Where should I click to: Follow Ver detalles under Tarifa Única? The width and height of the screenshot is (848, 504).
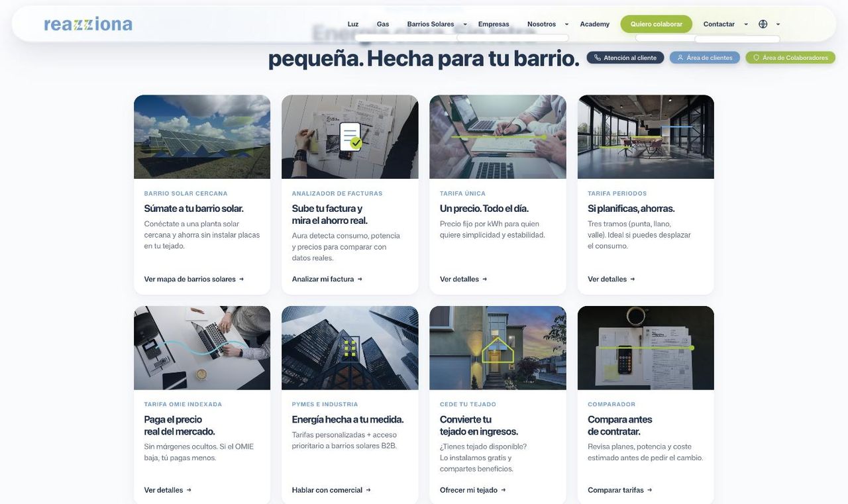pos(464,279)
